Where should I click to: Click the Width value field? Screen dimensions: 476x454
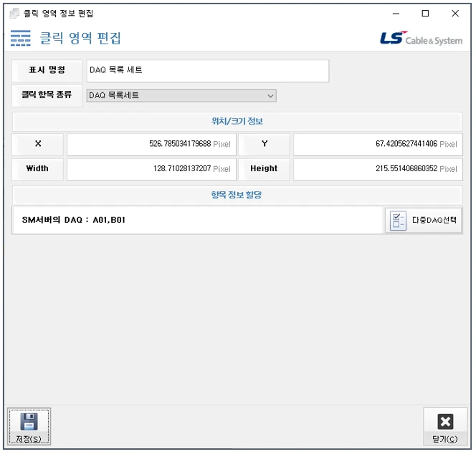(151, 169)
